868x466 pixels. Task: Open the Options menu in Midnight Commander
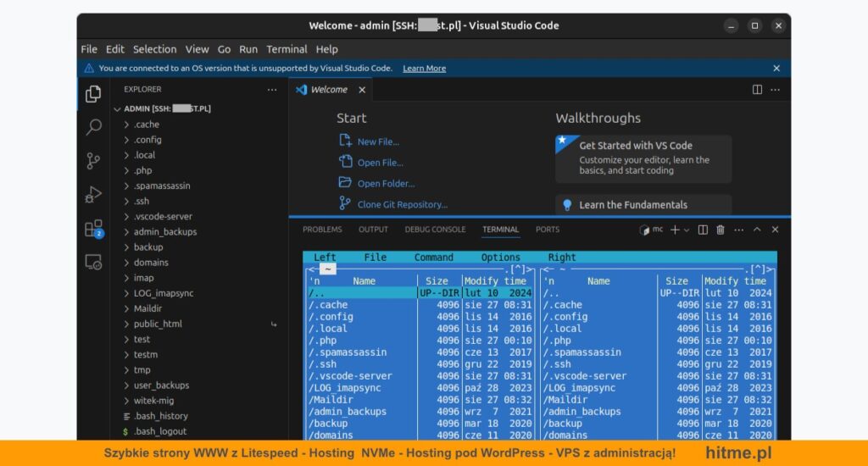[x=500, y=258]
